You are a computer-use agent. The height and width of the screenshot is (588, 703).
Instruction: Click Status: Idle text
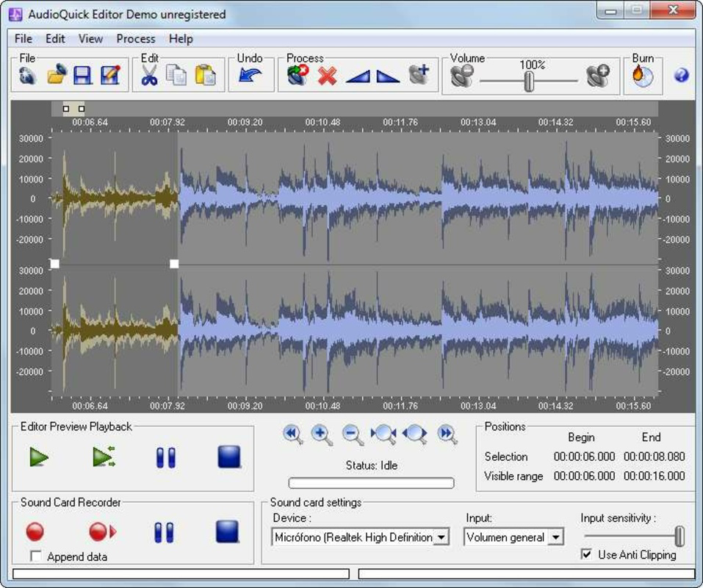tap(372, 465)
